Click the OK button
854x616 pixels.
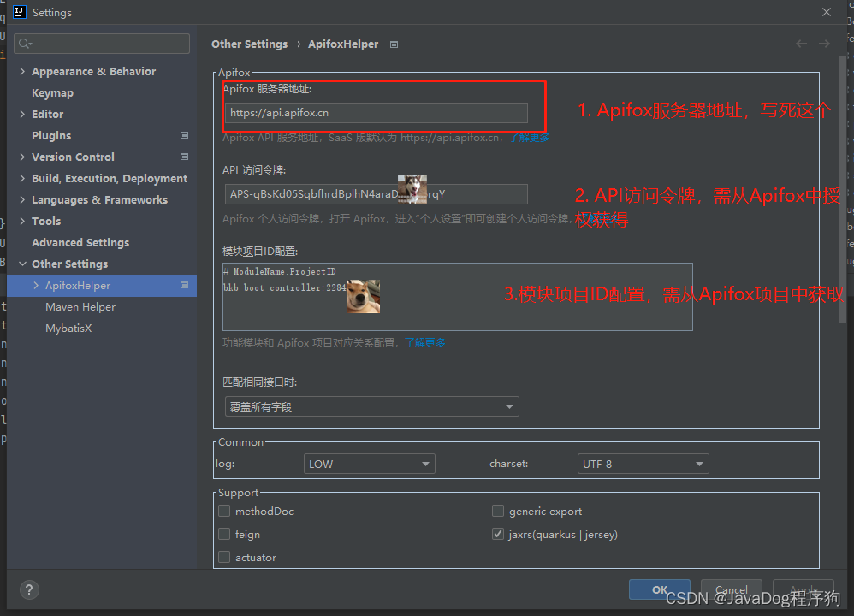coord(660,589)
